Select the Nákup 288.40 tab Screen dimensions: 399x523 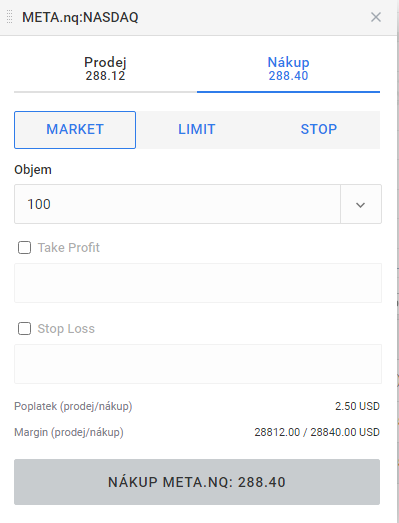[288, 69]
